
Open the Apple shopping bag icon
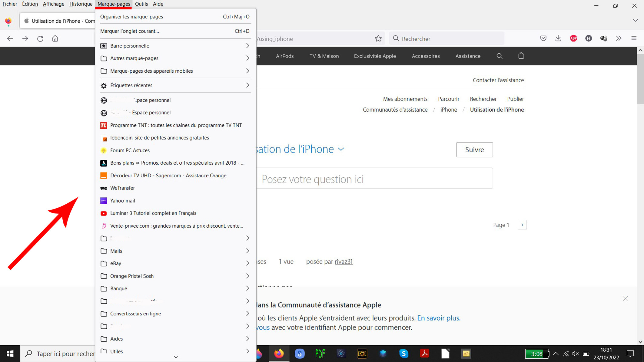(x=521, y=56)
